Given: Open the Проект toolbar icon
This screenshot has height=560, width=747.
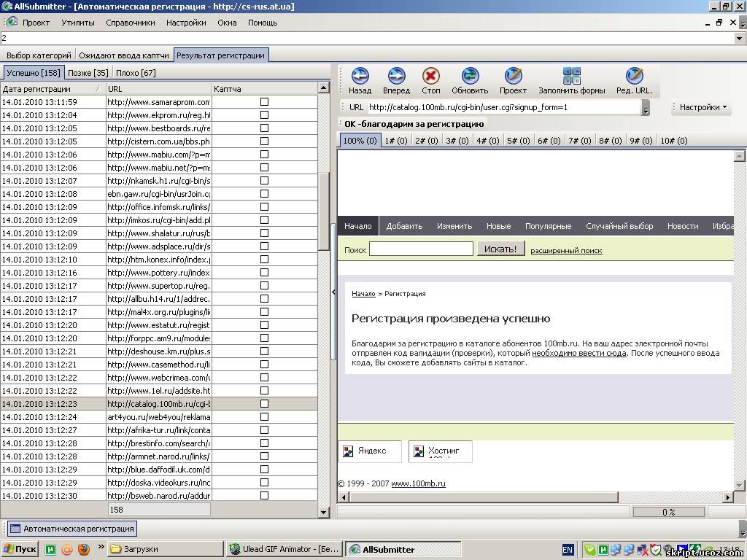Looking at the screenshot, I should [513, 76].
